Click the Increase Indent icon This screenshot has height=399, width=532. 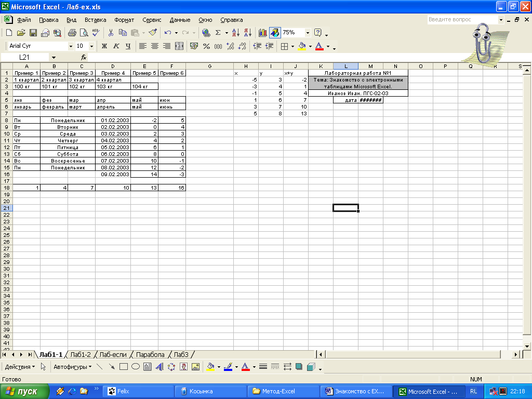pyautogui.click(x=270, y=46)
